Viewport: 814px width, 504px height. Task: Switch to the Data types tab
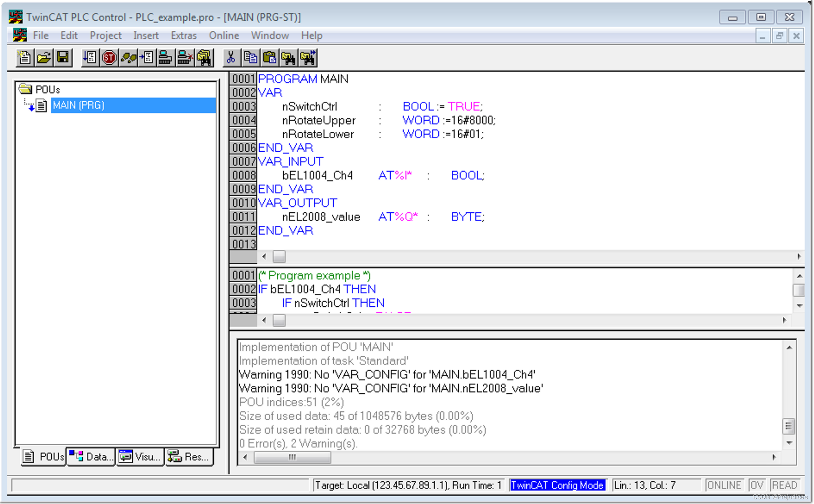pyautogui.click(x=91, y=457)
